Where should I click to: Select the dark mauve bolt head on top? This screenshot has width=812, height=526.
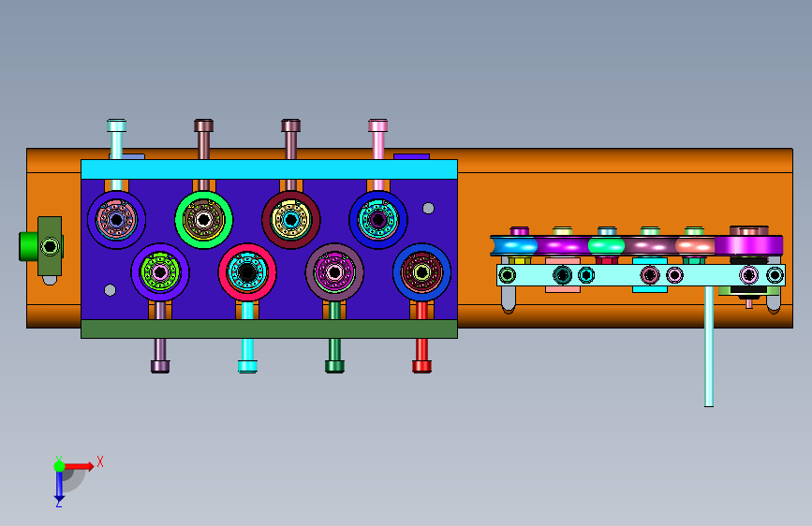pos(291,125)
